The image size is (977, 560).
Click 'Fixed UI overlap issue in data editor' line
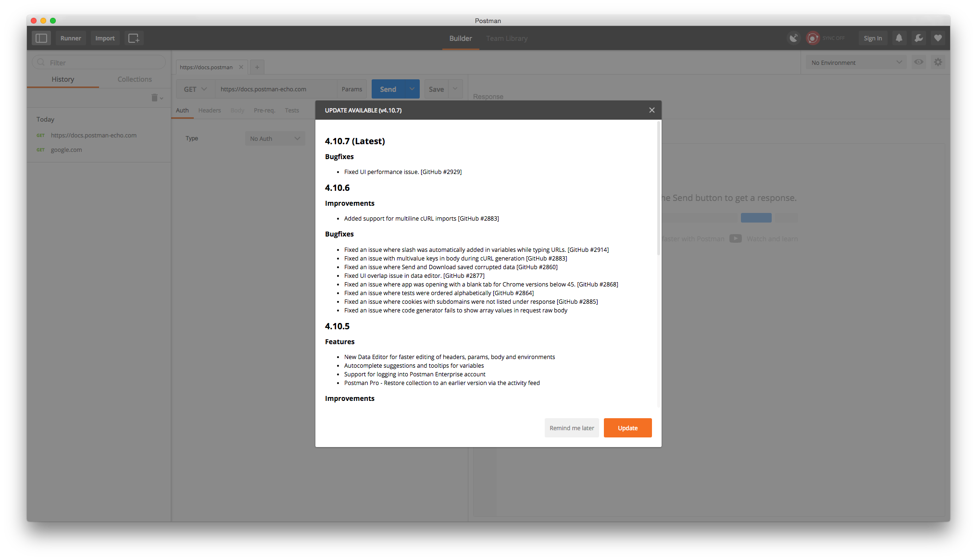click(x=414, y=275)
